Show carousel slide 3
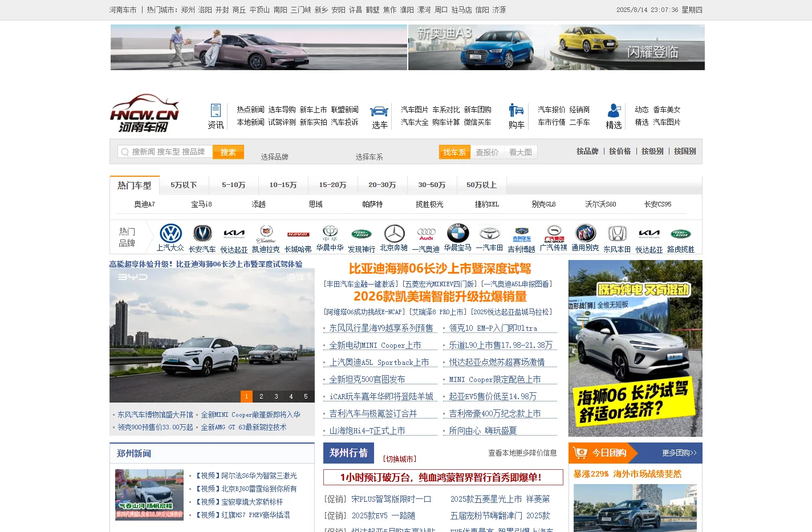 276,396
